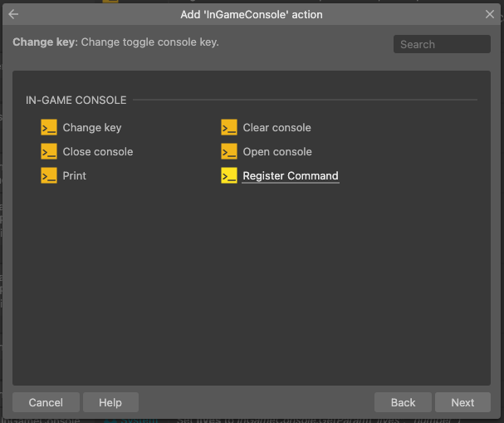Click the console icon beside Close console
The width and height of the screenshot is (504, 423).
coord(49,152)
